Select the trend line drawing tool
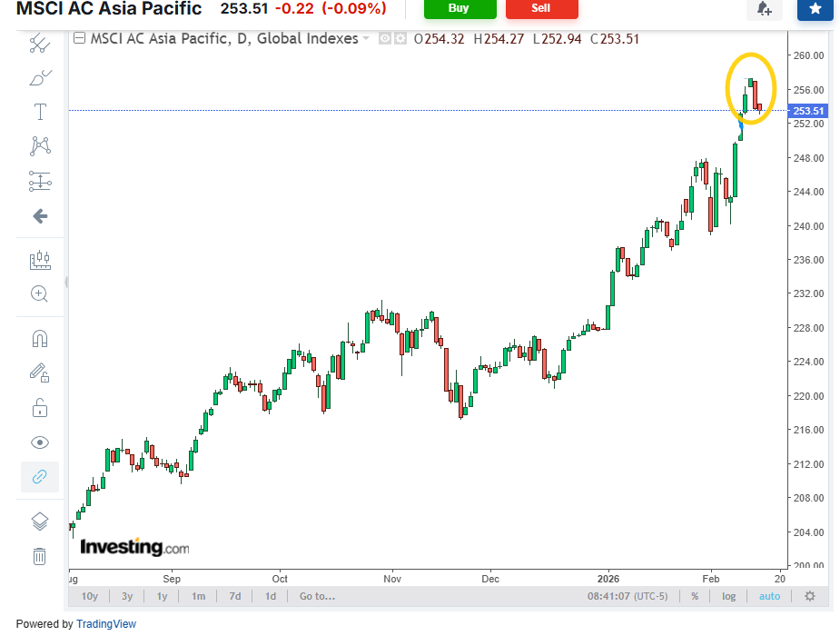The image size is (840, 636). (40, 44)
